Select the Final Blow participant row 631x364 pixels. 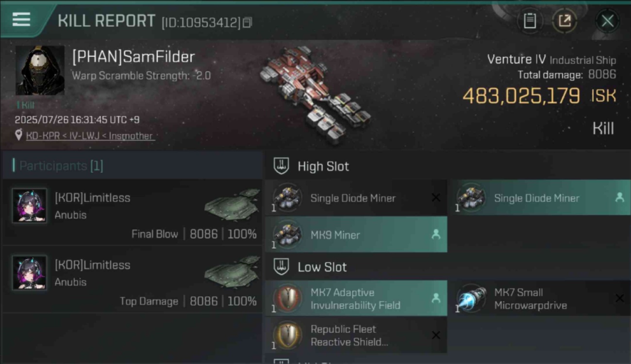coord(133,212)
